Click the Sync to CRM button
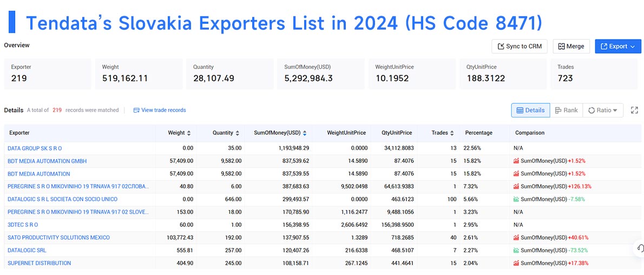Viewport: 644px width, 275px height. 520,47
